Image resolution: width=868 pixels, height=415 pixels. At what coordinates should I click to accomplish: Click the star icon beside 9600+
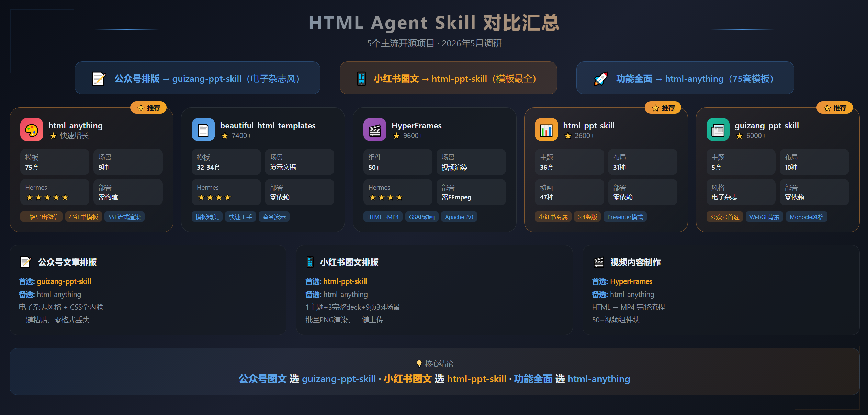click(x=396, y=136)
